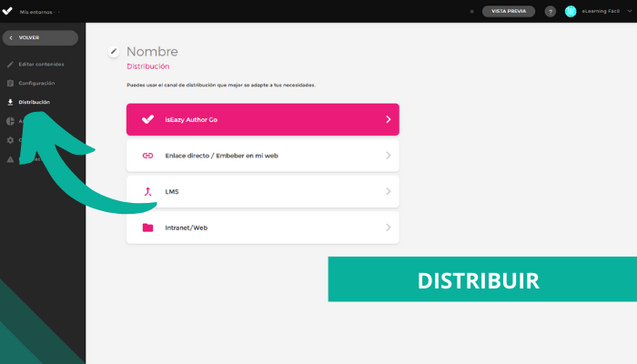Choose Enlace directo / Embeber en mi web
The width and height of the screenshot is (637, 364).
coord(263,156)
